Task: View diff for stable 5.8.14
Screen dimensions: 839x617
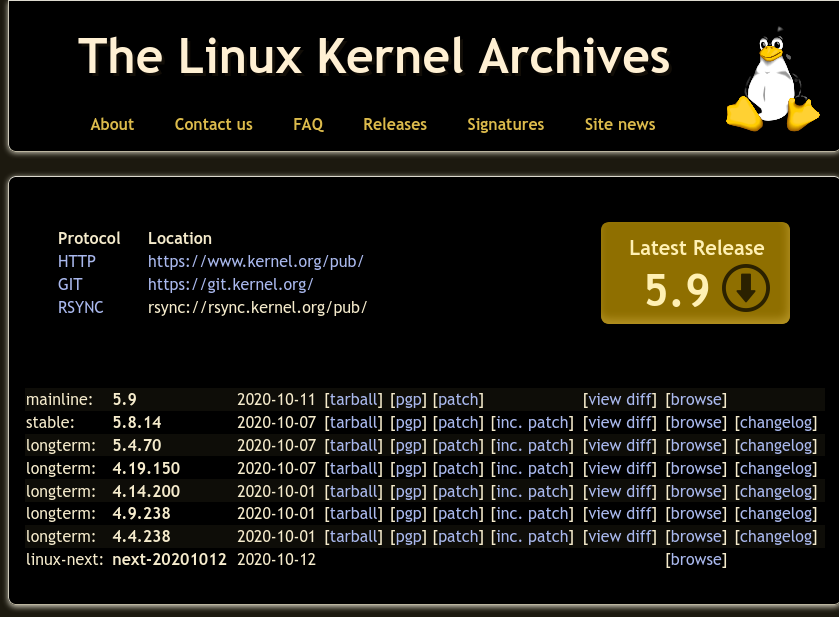Action: point(620,422)
